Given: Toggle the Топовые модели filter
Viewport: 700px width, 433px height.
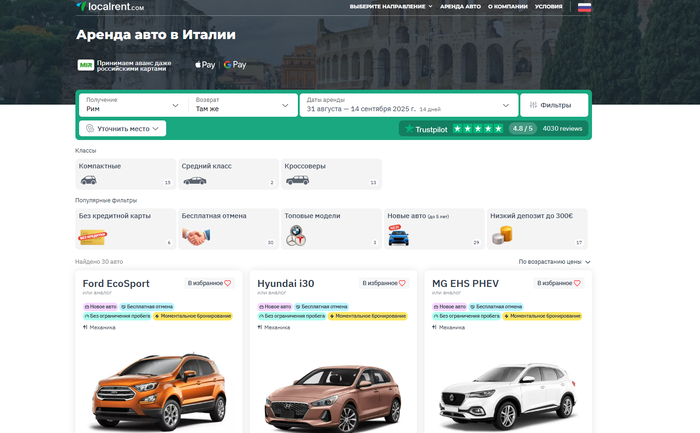Looking at the screenshot, I should point(331,229).
